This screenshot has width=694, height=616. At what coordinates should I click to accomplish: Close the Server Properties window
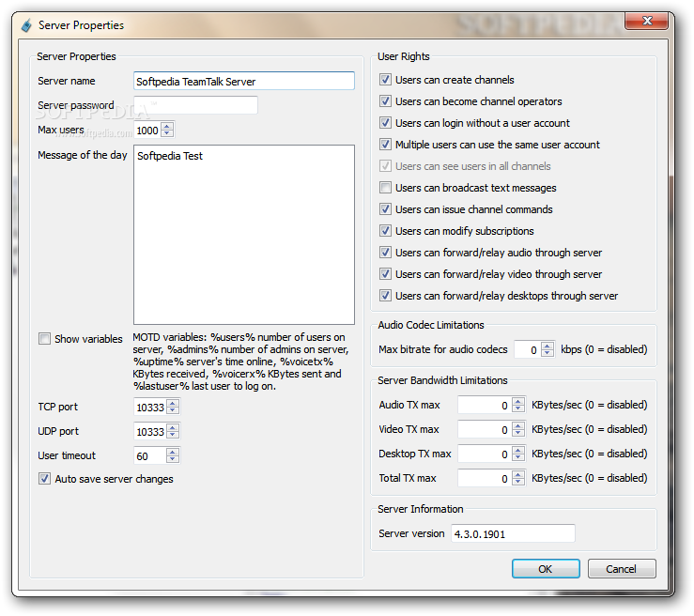pyautogui.click(x=647, y=21)
